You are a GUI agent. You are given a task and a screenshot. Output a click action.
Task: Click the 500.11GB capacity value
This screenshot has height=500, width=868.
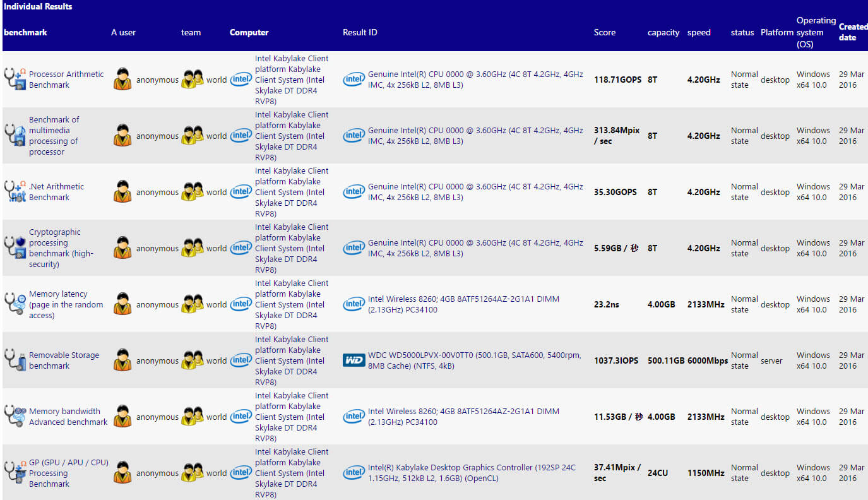[666, 360]
